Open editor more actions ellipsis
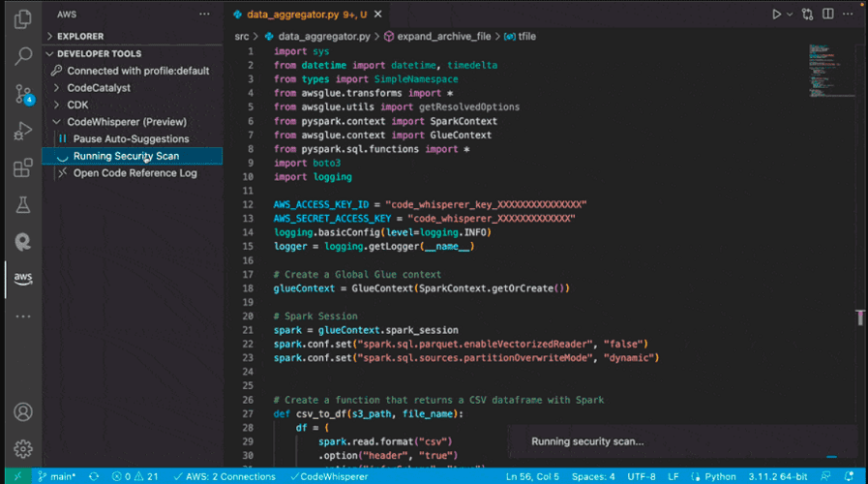 (x=848, y=14)
